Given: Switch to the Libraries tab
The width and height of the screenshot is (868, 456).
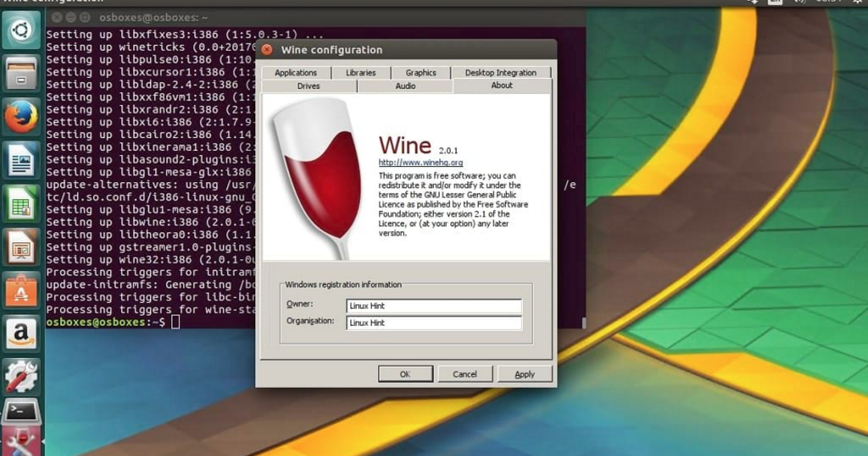Looking at the screenshot, I should [361, 72].
